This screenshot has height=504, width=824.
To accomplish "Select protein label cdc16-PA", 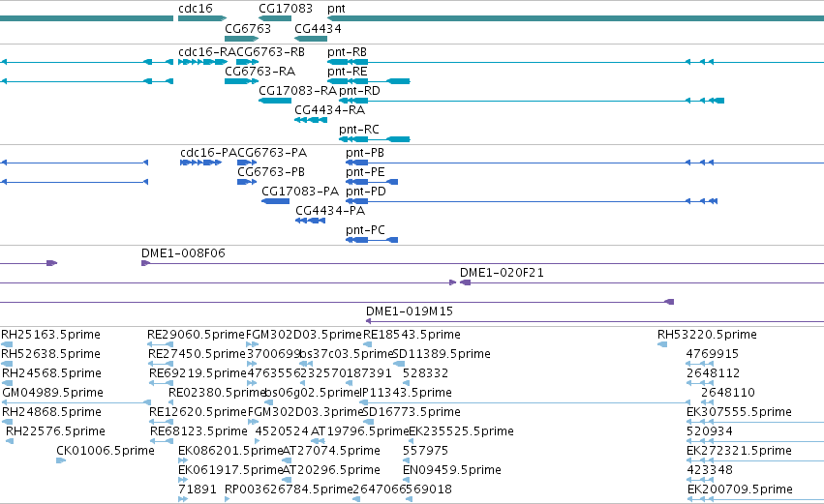I will tap(208, 153).
